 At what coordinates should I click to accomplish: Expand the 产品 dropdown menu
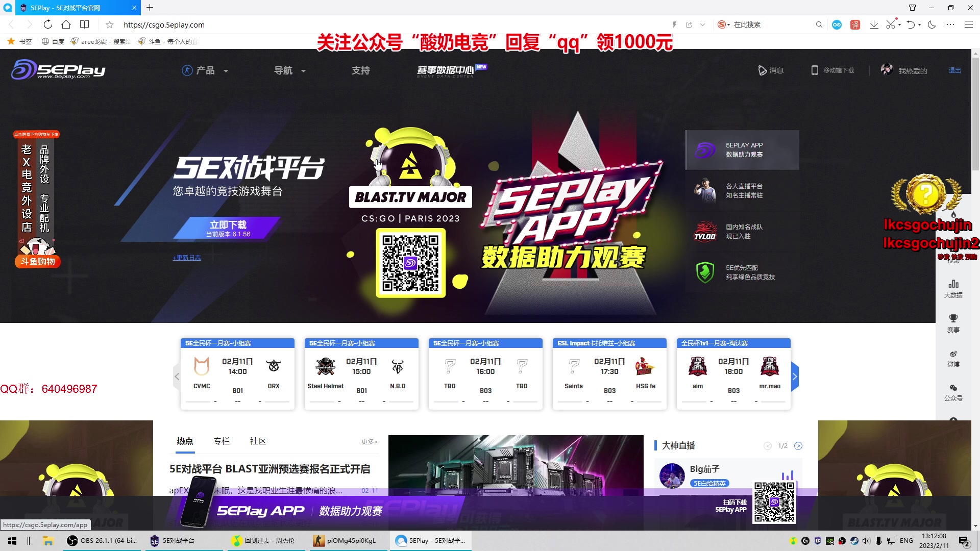point(205,70)
